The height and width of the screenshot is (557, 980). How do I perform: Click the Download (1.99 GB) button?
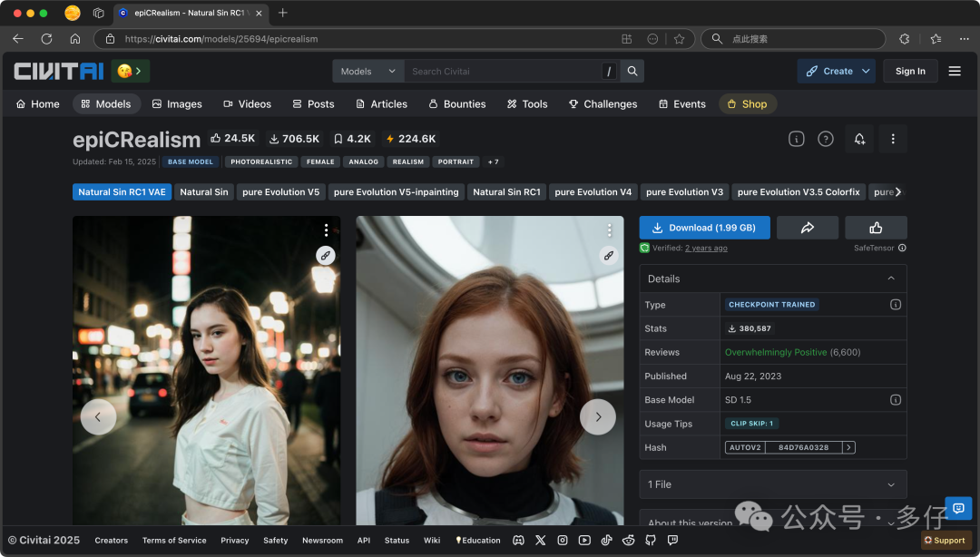tap(704, 228)
